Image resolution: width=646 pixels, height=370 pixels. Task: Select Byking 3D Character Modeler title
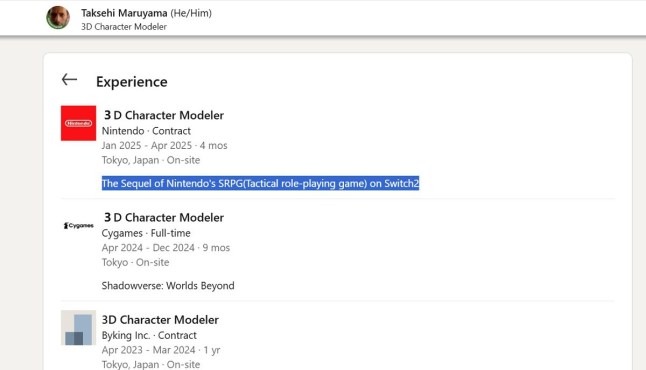(x=160, y=320)
